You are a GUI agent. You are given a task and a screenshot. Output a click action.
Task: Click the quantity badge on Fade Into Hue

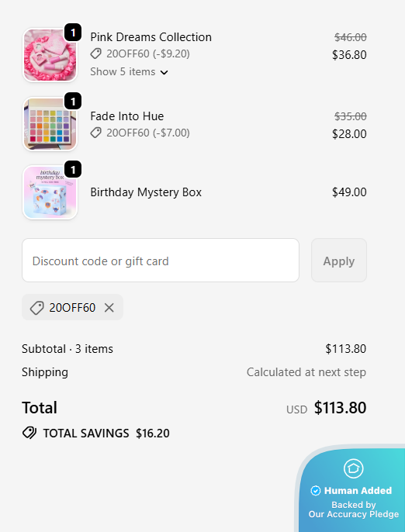pos(73,101)
